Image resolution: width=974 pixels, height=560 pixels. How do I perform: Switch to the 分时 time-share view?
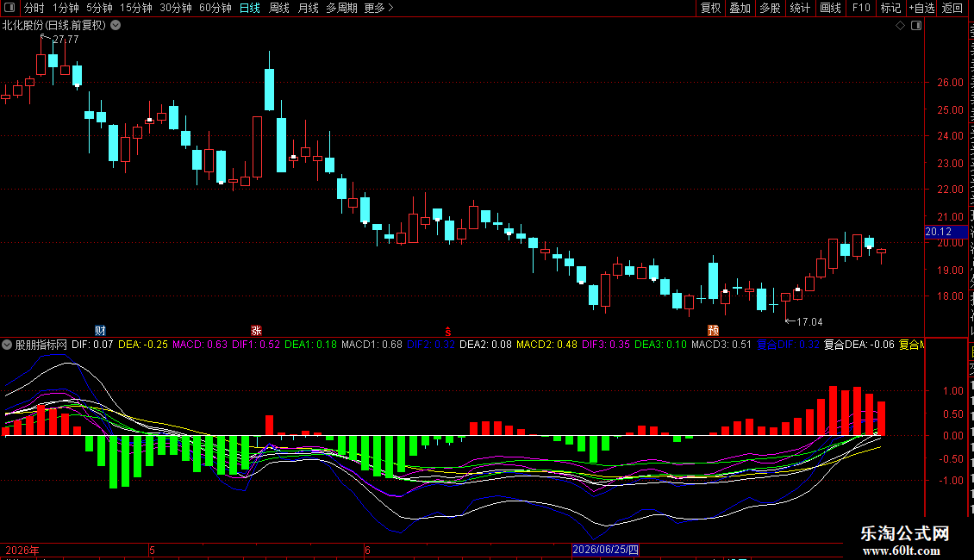[x=34, y=8]
